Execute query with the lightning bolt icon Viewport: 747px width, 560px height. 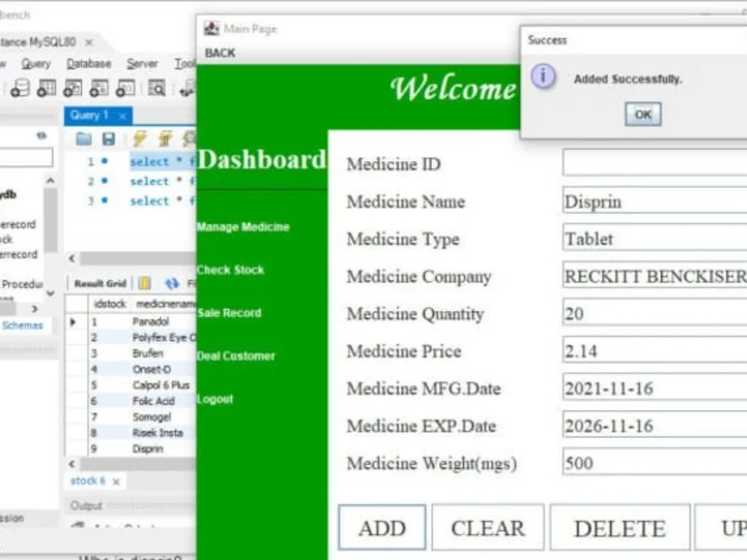(140, 139)
